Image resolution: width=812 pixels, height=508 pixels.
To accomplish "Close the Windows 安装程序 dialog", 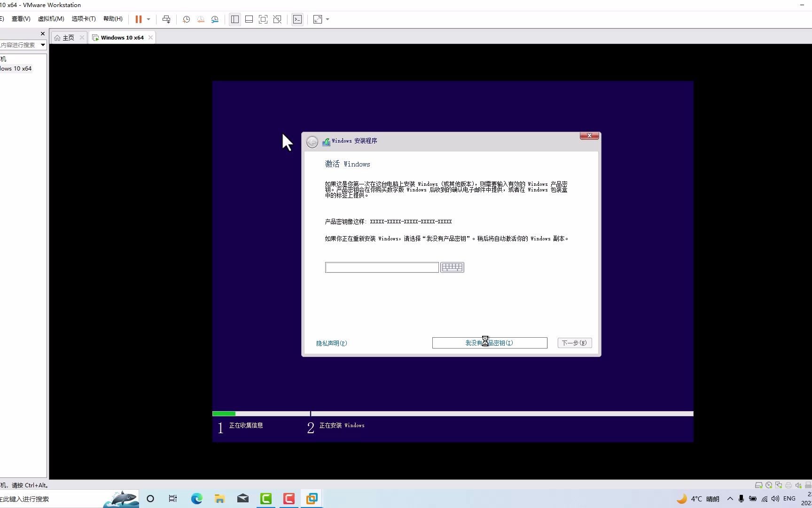I will (x=589, y=135).
